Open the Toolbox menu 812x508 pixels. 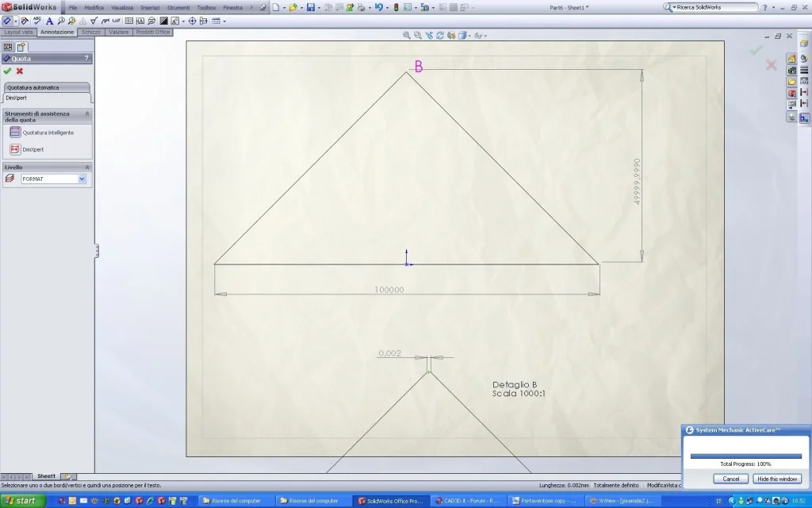[x=206, y=8]
